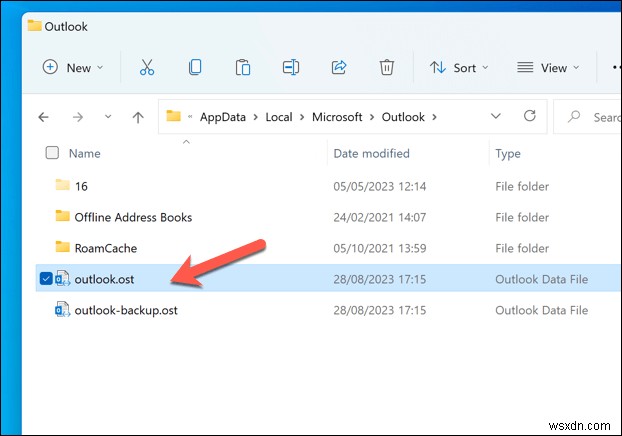Click the Share icon in toolbar
Screen dimensions: 622x436
(339, 67)
